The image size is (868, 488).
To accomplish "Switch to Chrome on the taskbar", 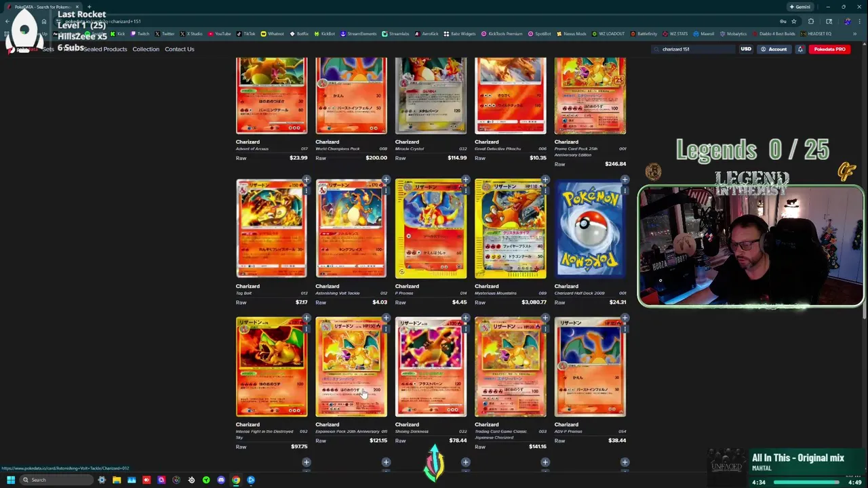I will [x=236, y=480].
